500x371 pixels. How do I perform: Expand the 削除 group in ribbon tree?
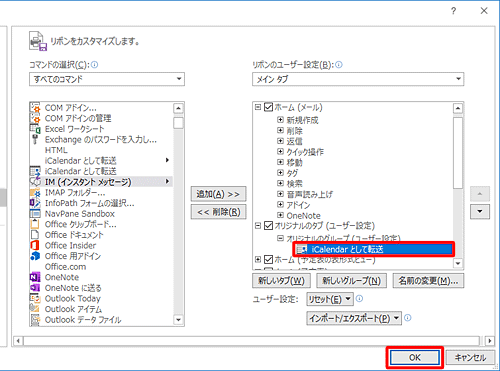[x=280, y=130]
